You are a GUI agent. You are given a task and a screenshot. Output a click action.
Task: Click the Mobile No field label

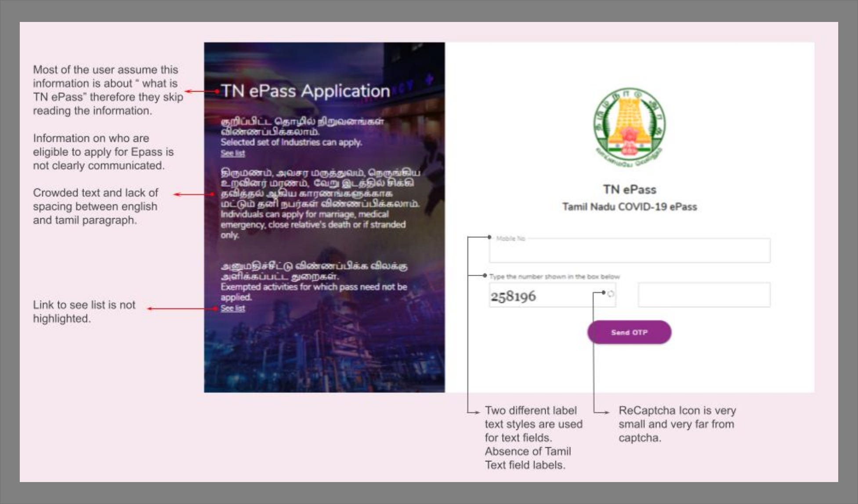click(x=510, y=238)
